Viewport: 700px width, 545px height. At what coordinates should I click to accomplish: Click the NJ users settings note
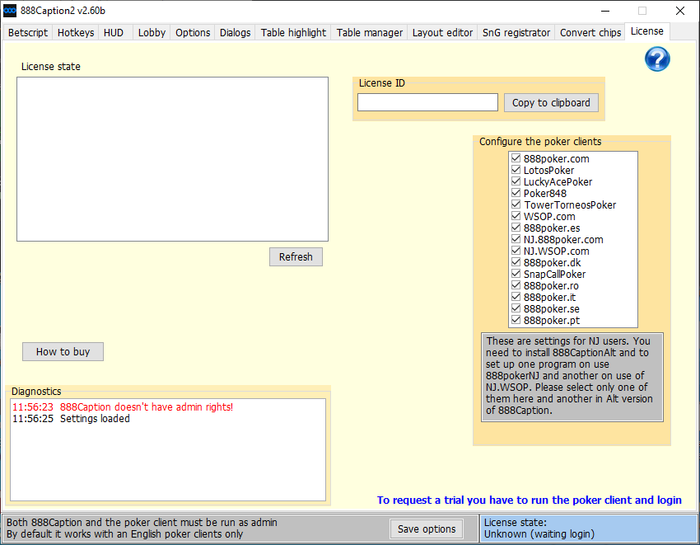point(572,376)
